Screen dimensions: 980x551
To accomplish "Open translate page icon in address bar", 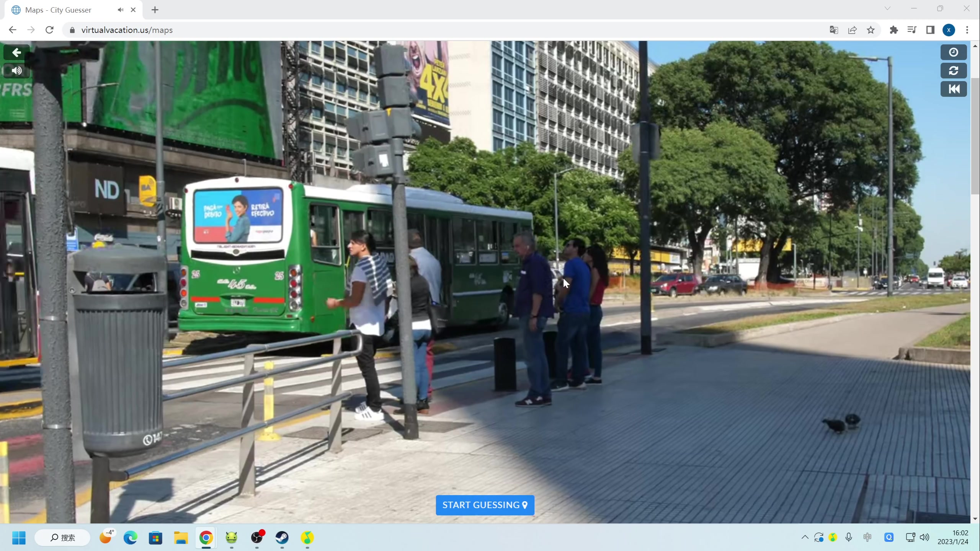I will click(834, 30).
